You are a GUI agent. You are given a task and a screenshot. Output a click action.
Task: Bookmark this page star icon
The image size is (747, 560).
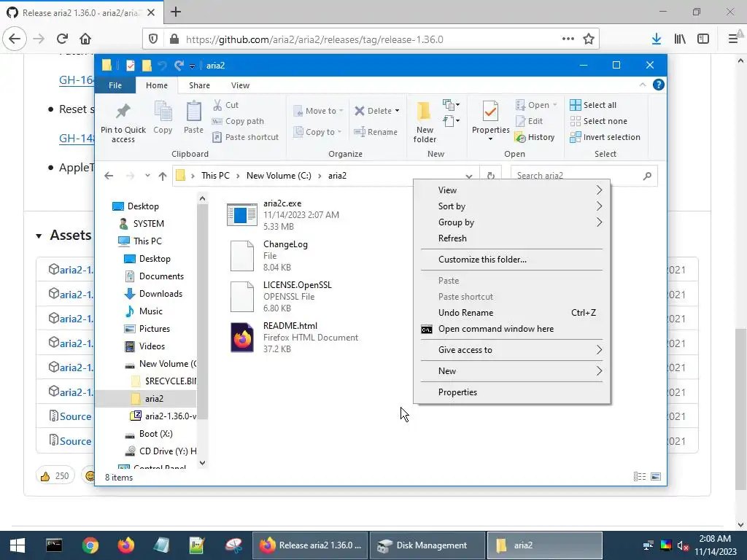coord(589,39)
